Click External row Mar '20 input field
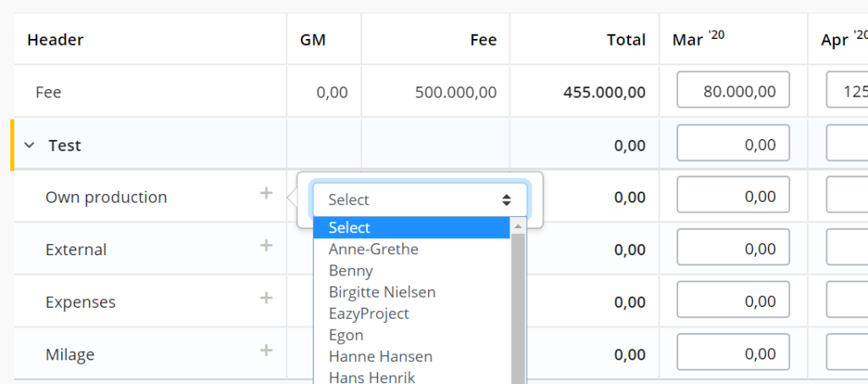 [x=733, y=247]
